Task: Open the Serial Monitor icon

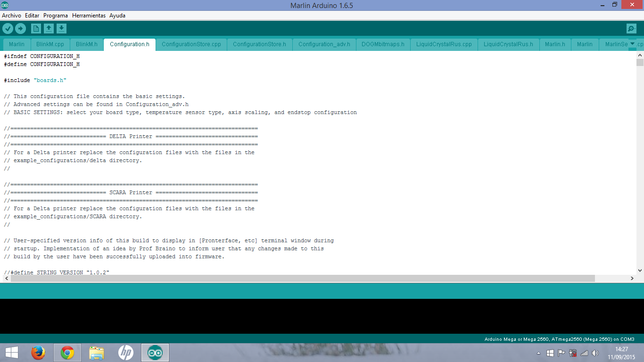Action: click(631, 29)
